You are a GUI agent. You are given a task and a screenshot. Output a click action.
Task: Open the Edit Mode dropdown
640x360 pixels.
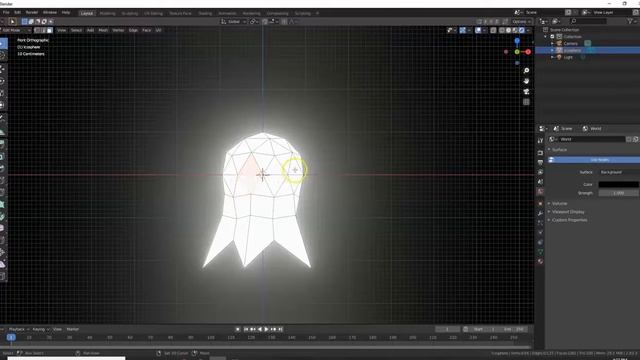(x=16, y=30)
